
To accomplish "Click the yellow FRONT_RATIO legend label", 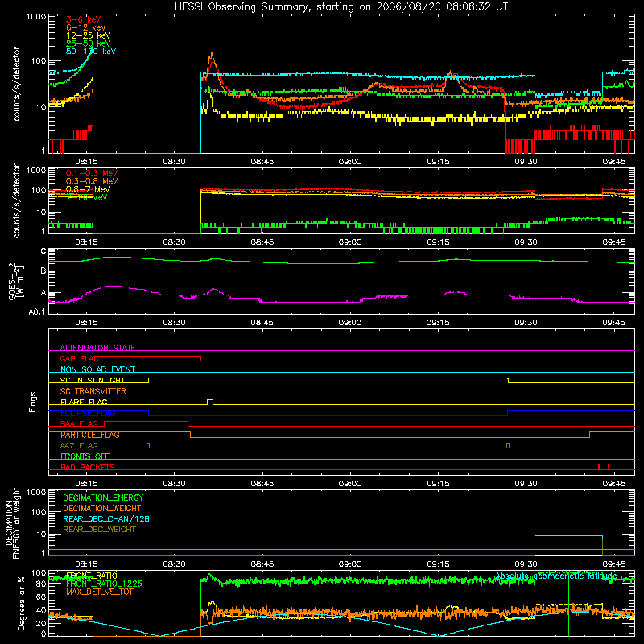I will (x=92, y=576).
